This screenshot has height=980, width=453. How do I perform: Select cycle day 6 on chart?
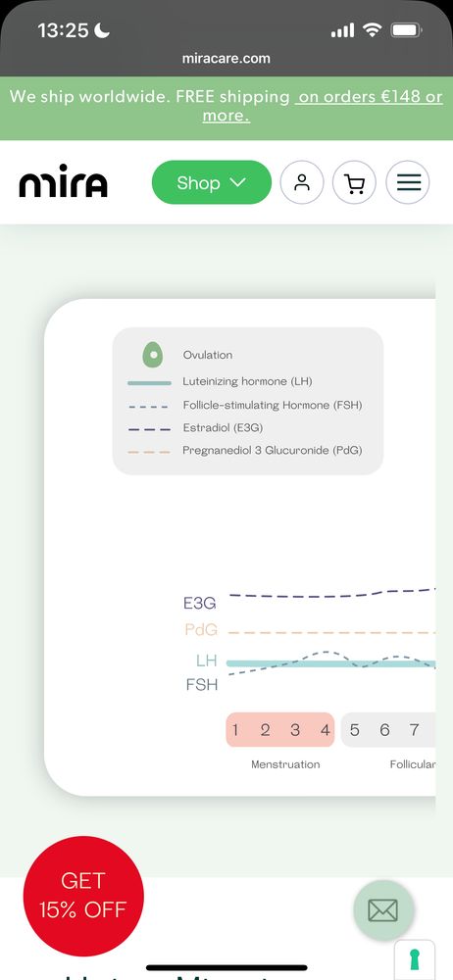[384, 730]
